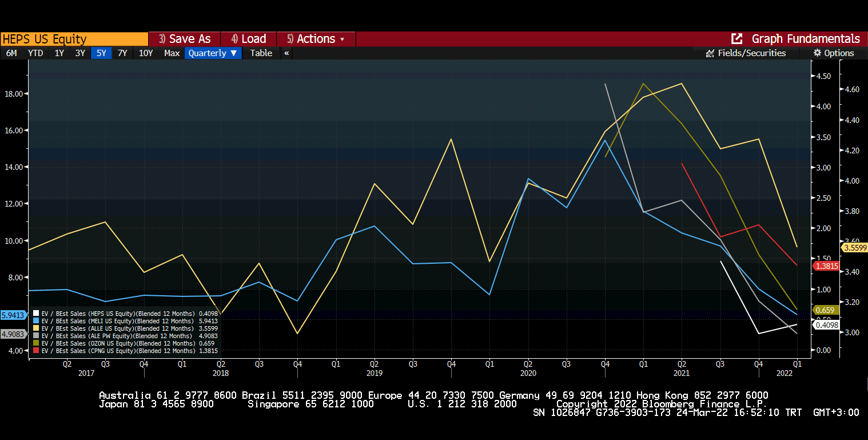
Task: Click the yellow ALLE US Equity legend swatch
Action: (x=36, y=328)
